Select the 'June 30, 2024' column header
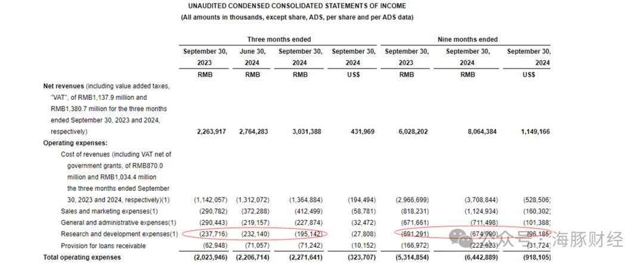The image size is (644, 265). coord(253,57)
